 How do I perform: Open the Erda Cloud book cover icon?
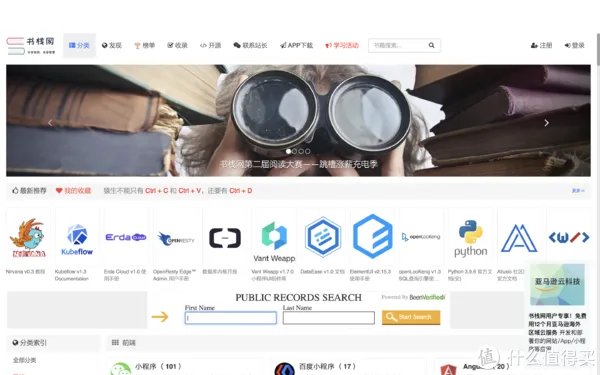pos(126,237)
